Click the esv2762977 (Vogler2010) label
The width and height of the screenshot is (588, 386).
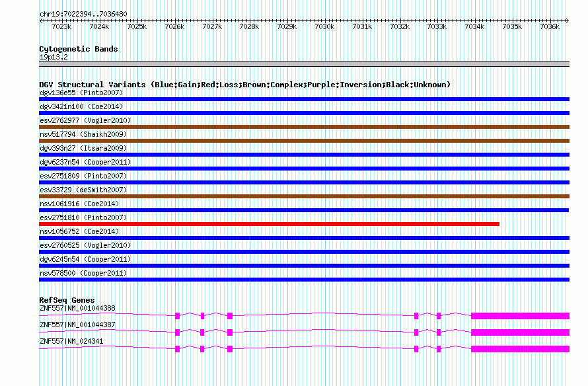(85, 120)
